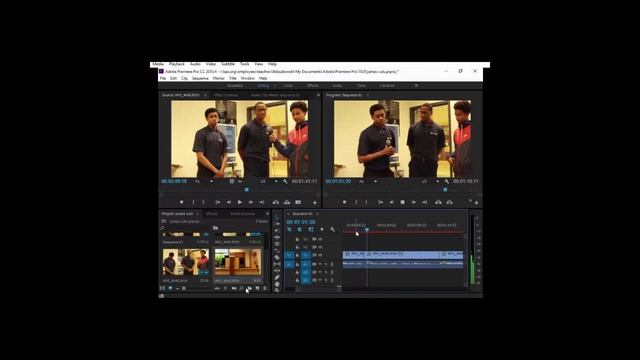Viewport: 640px width, 360px height.
Task: Toggle the V1 source patching indicator
Action: (289, 255)
